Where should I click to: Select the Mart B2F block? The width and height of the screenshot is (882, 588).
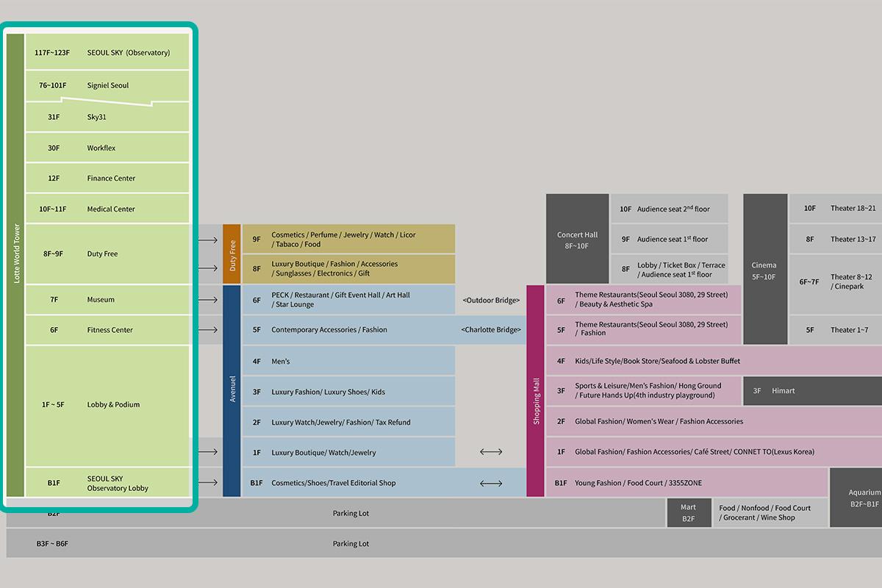pos(688,513)
